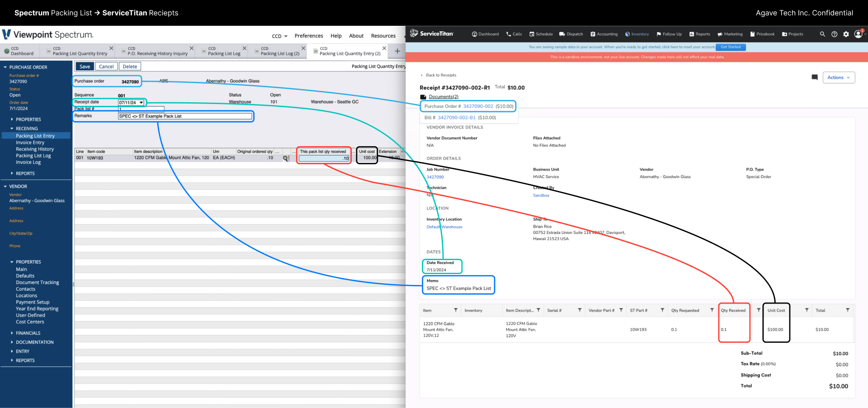This screenshot has width=868, height=408.
Task: Filter the Total column
Action: 848,310
